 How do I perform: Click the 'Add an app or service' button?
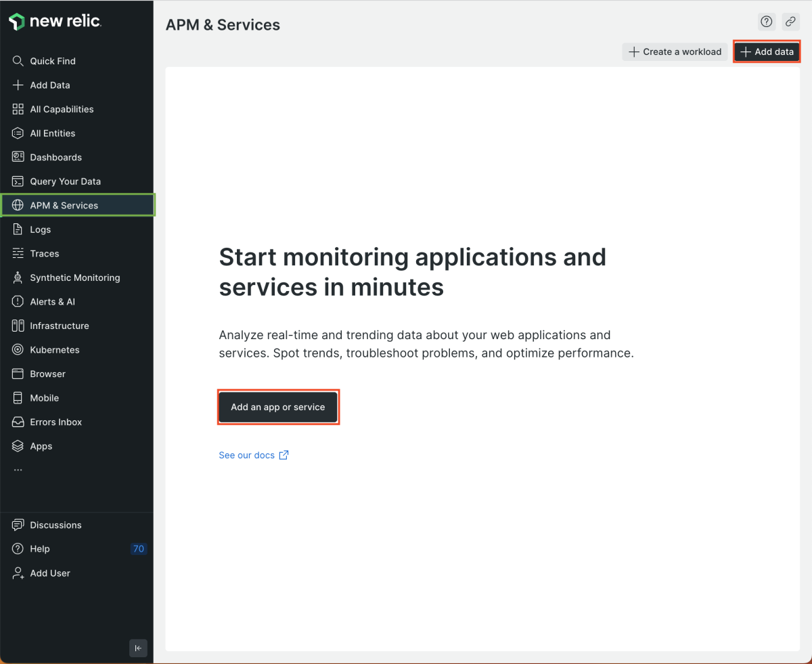click(x=277, y=407)
